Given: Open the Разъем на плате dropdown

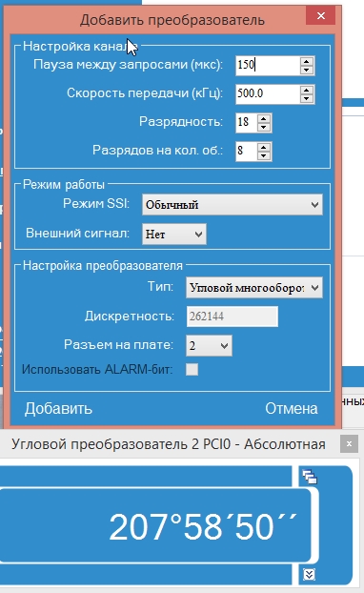Looking at the screenshot, I should (x=209, y=346).
